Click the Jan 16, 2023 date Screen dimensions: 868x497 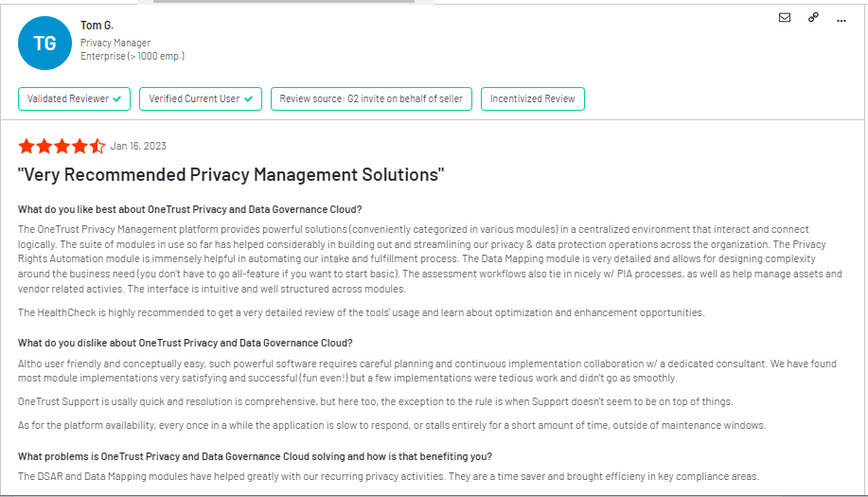click(x=138, y=146)
